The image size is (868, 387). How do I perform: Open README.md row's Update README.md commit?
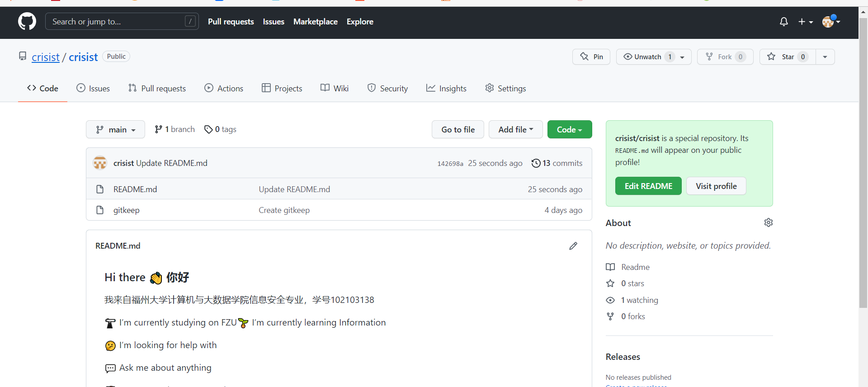[294, 189]
